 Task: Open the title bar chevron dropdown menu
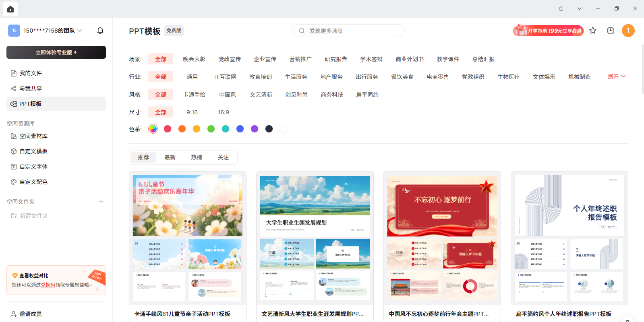click(579, 8)
